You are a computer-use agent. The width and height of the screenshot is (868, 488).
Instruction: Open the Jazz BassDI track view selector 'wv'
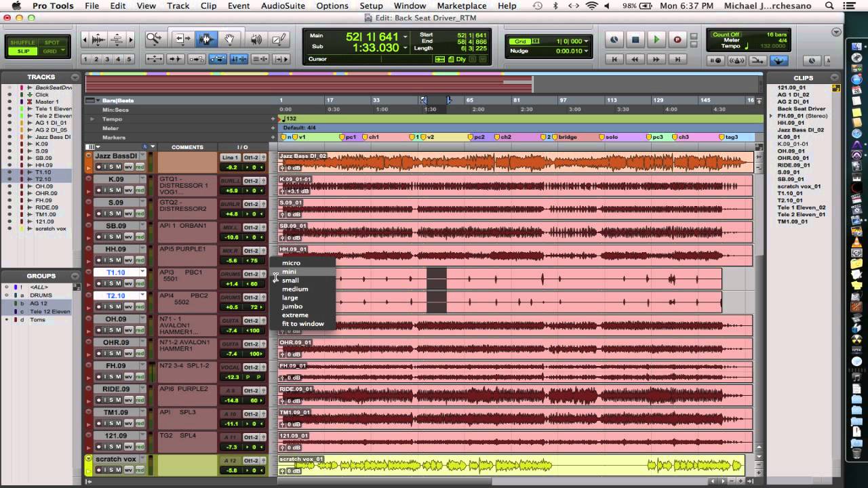tap(128, 167)
